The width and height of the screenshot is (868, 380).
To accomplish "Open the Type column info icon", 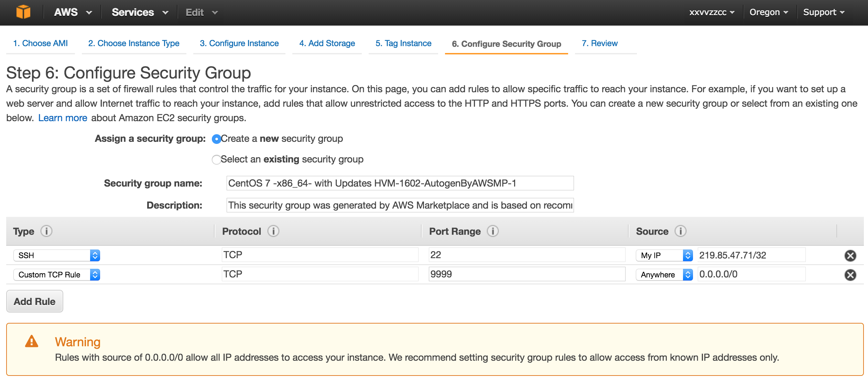I will click(46, 231).
